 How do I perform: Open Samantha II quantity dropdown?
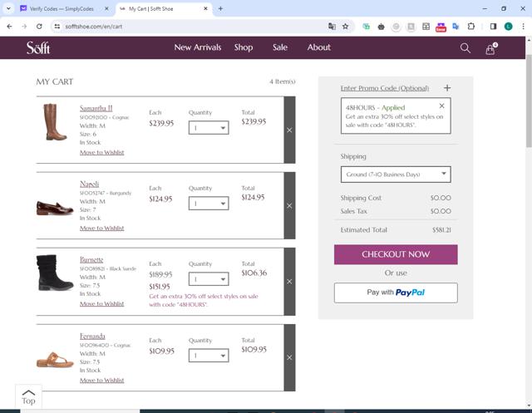click(209, 128)
